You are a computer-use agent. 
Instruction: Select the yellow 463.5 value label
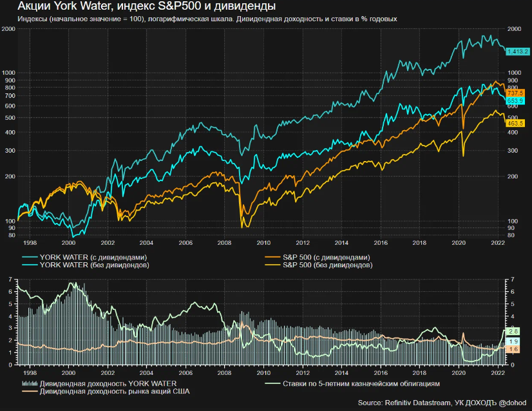point(515,122)
